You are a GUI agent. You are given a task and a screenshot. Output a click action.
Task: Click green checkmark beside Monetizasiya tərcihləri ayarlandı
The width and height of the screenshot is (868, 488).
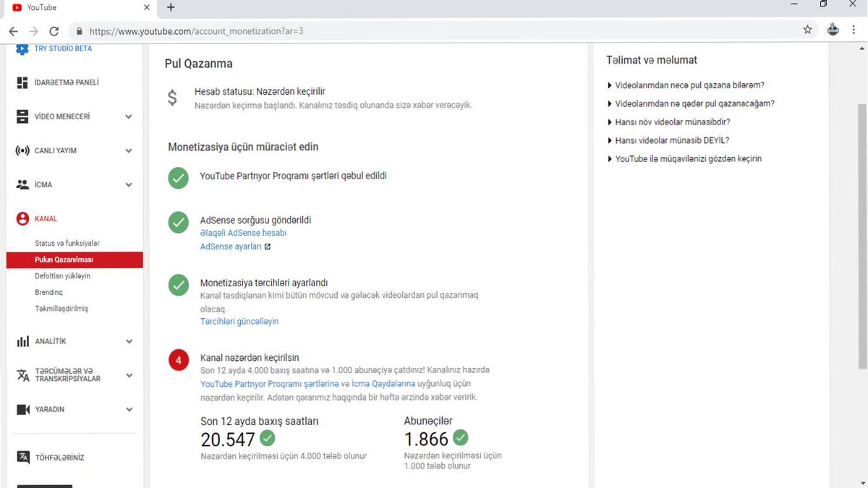point(178,286)
